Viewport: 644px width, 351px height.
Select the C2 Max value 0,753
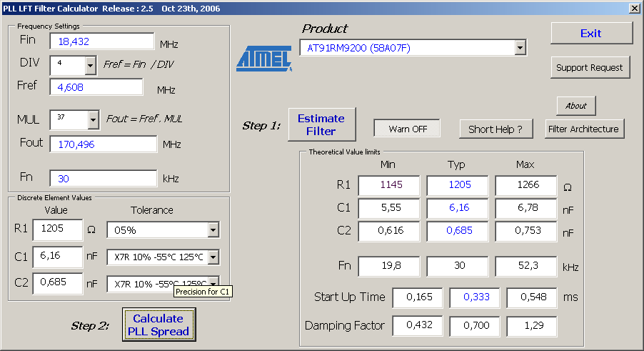click(x=526, y=232)
